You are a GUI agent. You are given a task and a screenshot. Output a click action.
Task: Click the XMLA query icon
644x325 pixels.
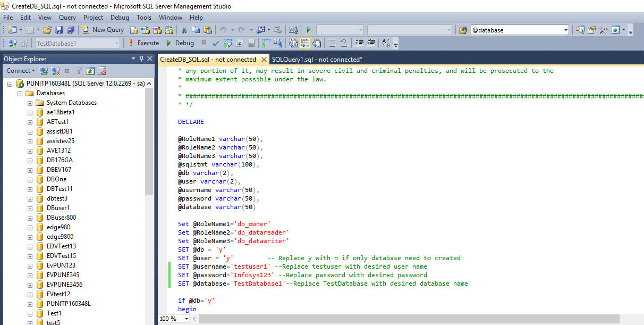[169, 30]
